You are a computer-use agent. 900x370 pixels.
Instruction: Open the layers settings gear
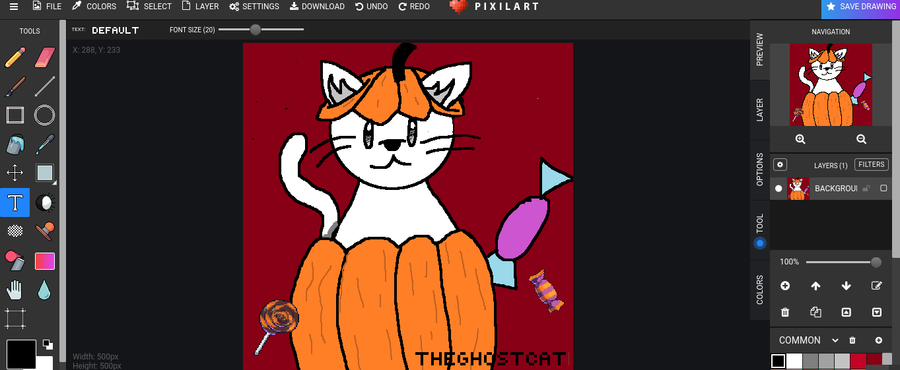click(779, 165)
